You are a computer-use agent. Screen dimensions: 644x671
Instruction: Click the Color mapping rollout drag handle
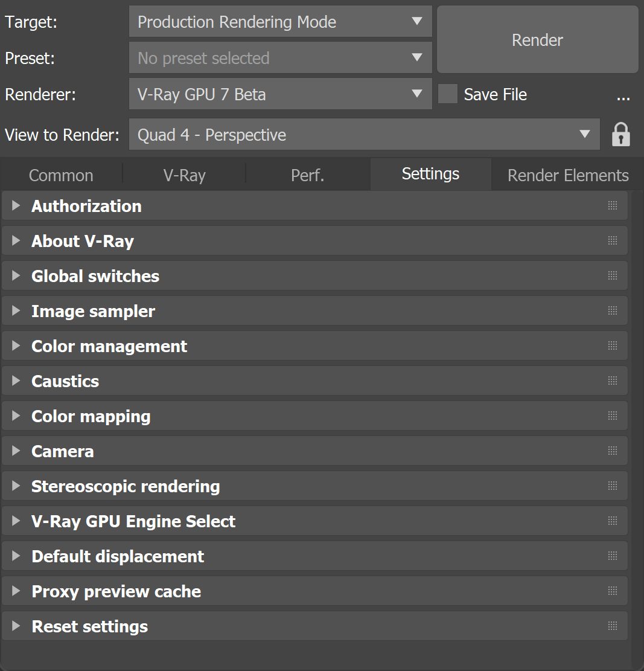click(613, 416)
